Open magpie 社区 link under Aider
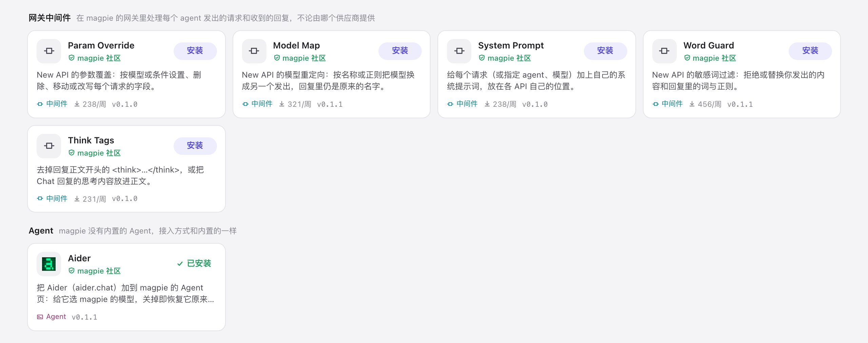The image size is (868, 343). pos(95,271)
